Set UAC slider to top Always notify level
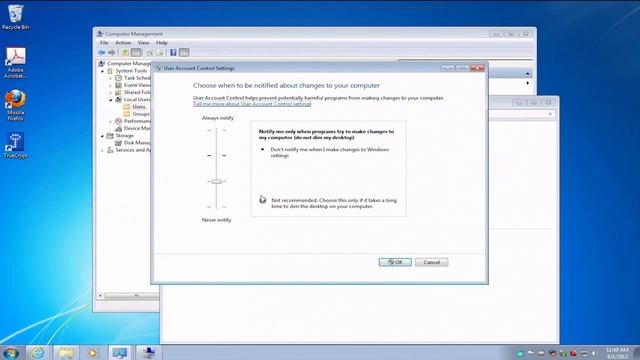The height and width of the screenshot is (360, 640). tap(217, 130)
